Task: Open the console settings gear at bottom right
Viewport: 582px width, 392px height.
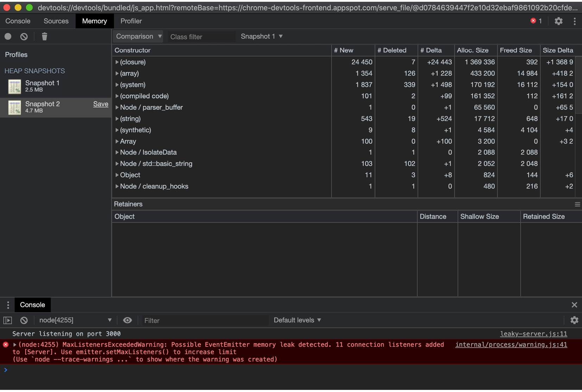Action: coord(575,320)
